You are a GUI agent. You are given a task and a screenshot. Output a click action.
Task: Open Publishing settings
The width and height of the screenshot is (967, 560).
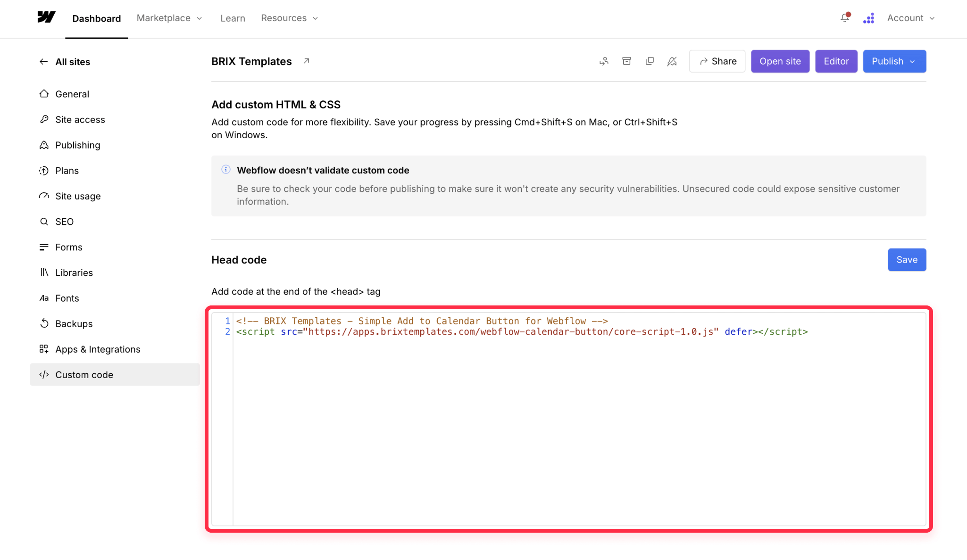[115, 145]
